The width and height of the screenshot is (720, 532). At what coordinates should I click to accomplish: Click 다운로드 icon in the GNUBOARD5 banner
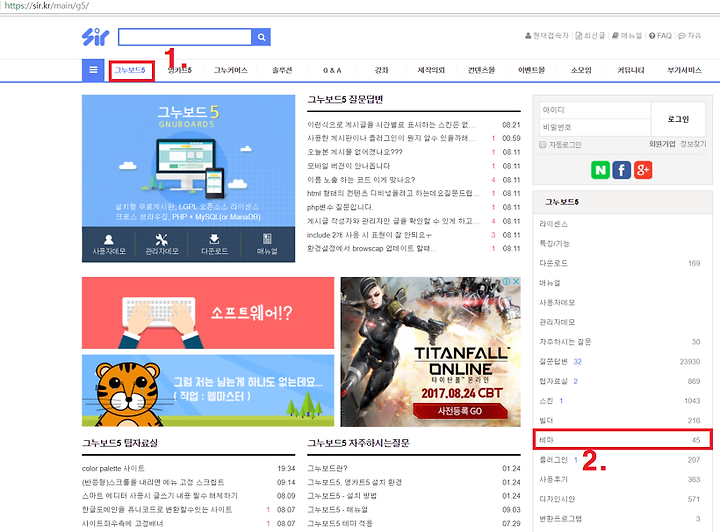[214, 245]
